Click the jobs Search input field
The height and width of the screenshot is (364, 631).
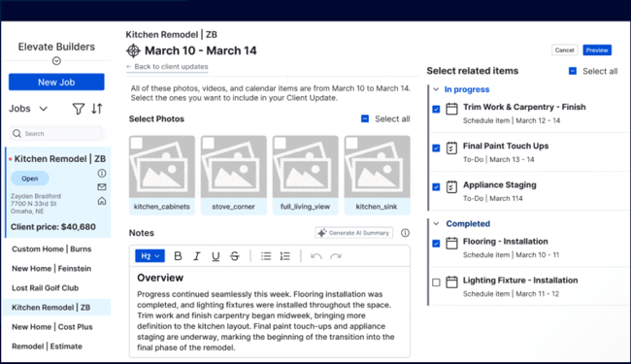click(x=56, y=134)
